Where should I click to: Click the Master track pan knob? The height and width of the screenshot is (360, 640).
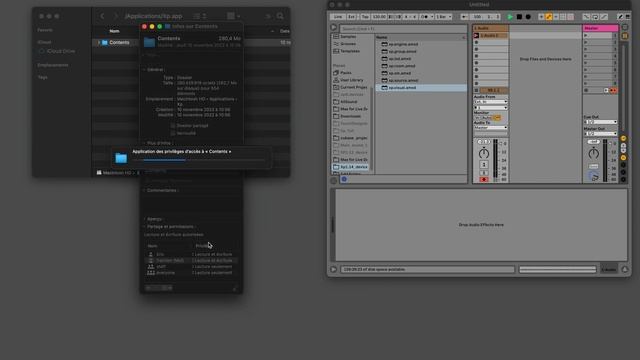tap(593, 153)
